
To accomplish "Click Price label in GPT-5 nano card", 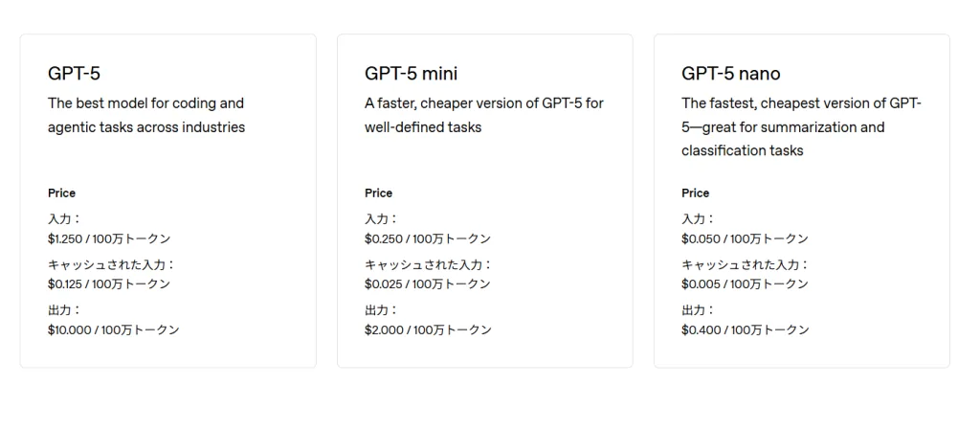I will point(695,193).
